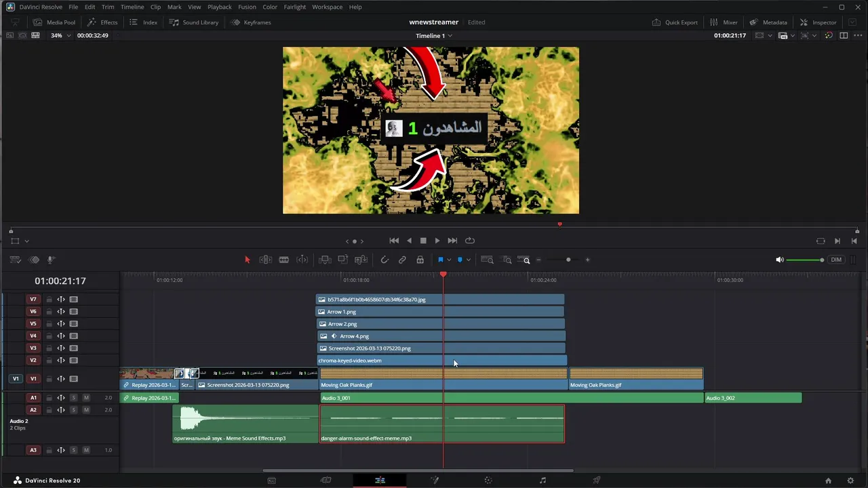Viewport: 868px width, 488px height.
Task: Adjust the green monitor volume slider
Action: pyautogui.click(x=805, y=260)
